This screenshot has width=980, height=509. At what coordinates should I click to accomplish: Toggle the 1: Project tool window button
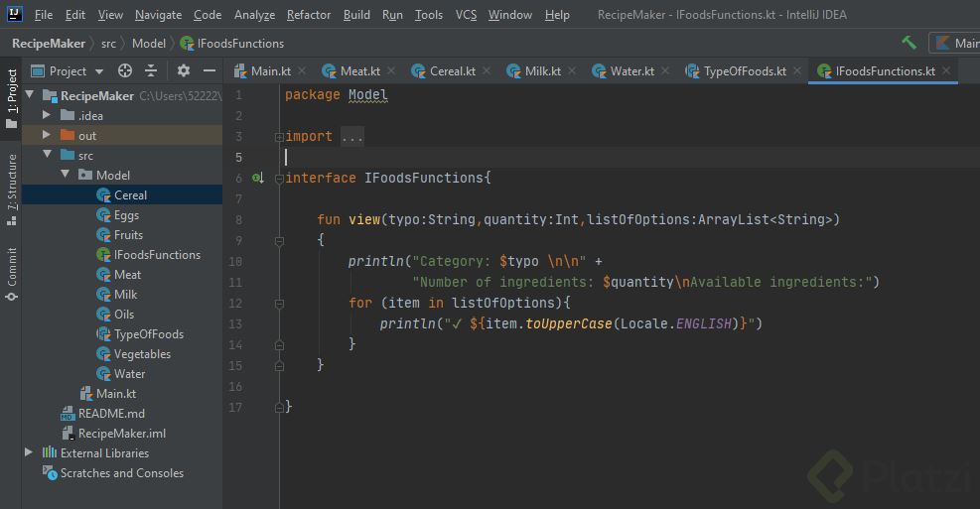[x=11, y=97]
